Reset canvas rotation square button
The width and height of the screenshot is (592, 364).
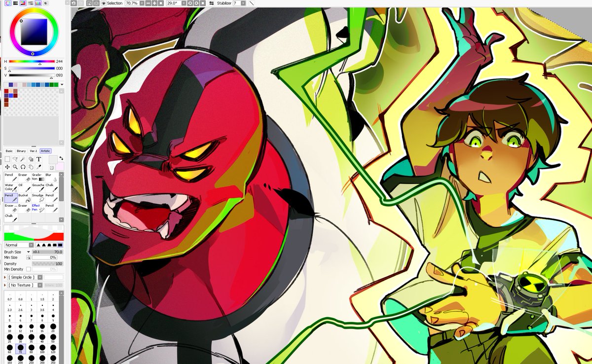[203, 3]
